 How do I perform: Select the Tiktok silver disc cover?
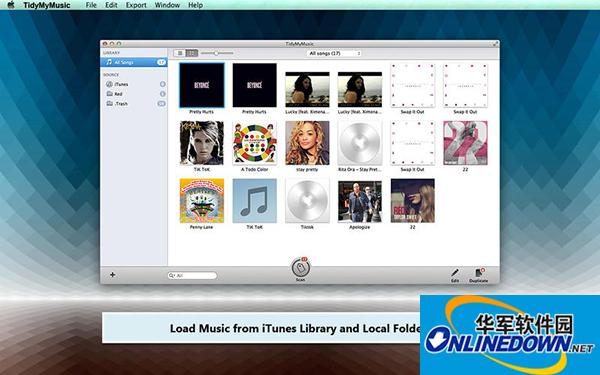307,201
